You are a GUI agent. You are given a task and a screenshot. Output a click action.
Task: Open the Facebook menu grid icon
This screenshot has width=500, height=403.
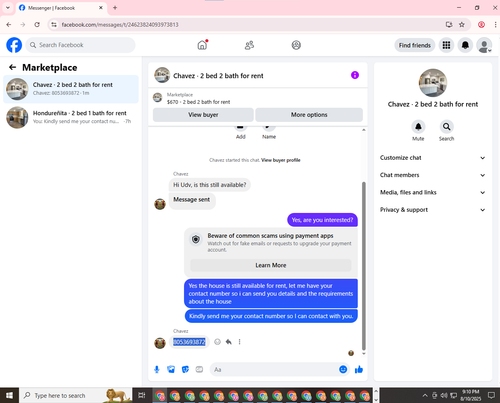pos(446,45)
